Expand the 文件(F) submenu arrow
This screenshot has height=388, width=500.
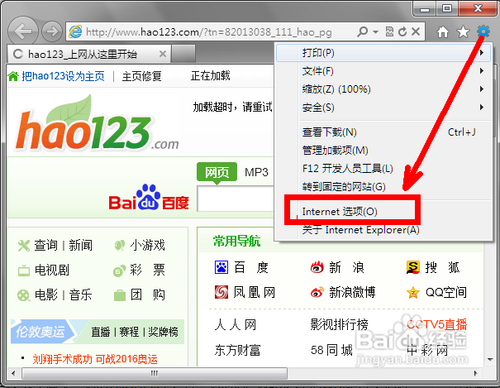click(x=482, y=71)
